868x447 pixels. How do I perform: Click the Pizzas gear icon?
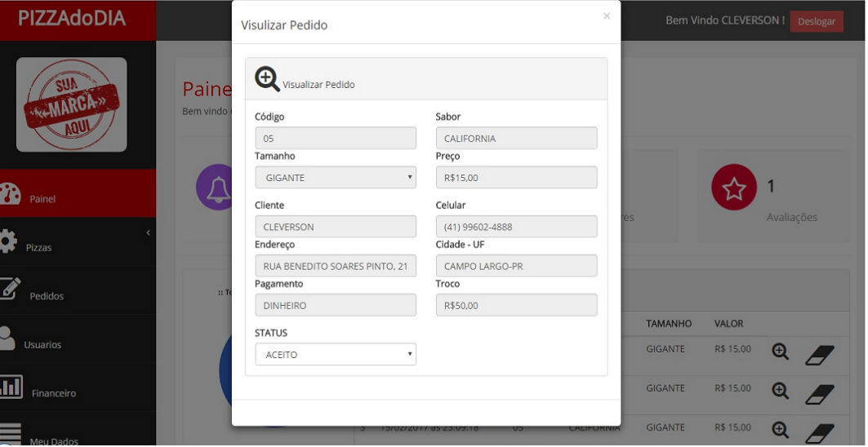coord(7,241)
